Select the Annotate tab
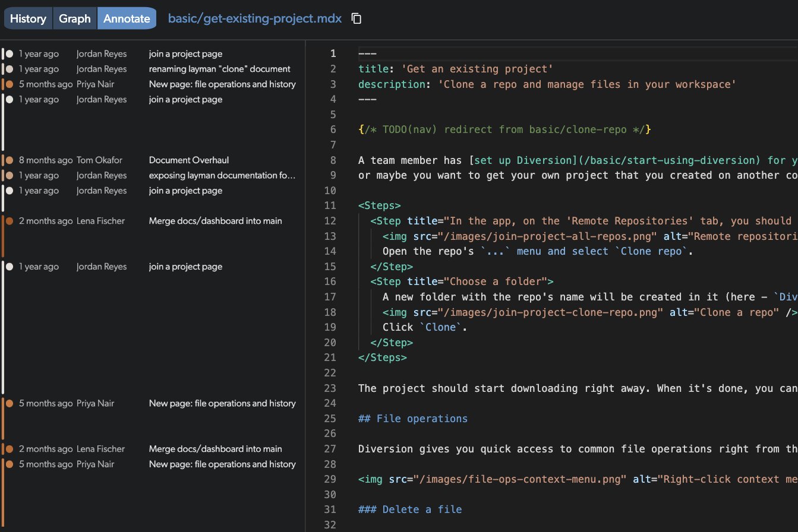 click(x=127, y=18)
